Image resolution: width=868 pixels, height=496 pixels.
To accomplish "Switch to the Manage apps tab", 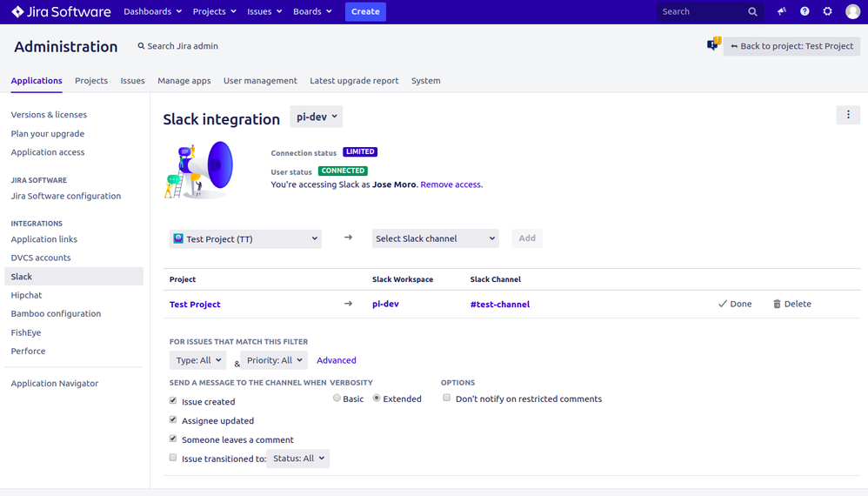I will click(184, 81).
